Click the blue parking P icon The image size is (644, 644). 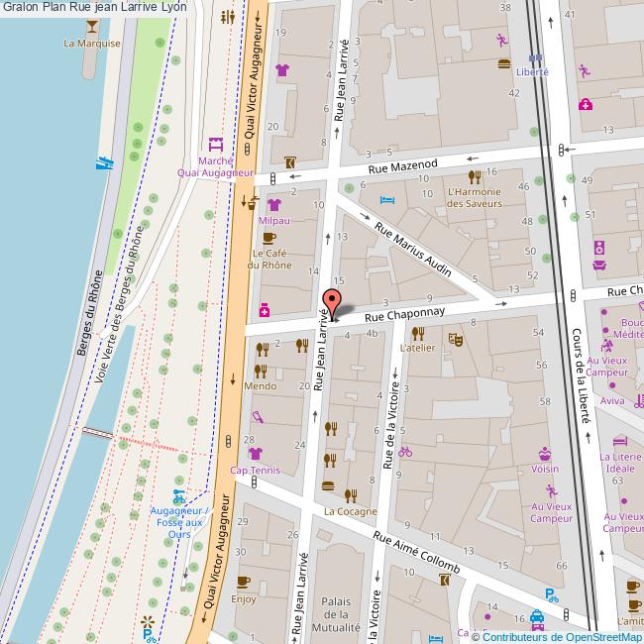550,594
